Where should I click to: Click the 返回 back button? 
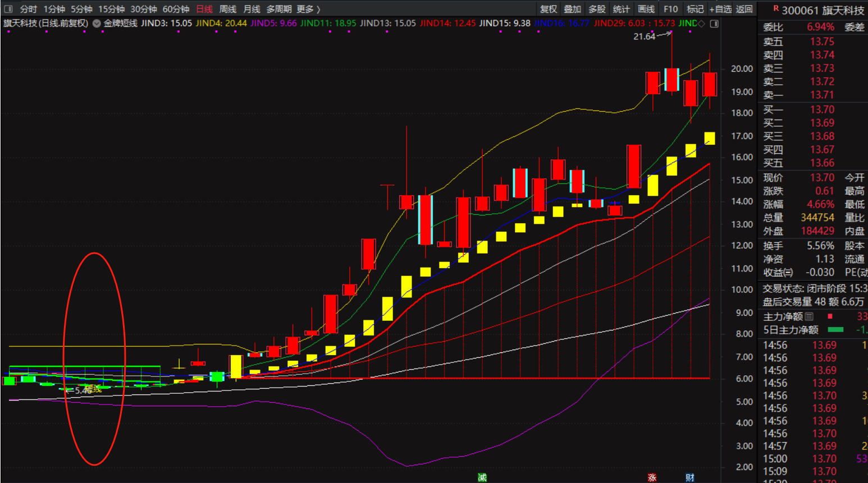click(744, 9)
